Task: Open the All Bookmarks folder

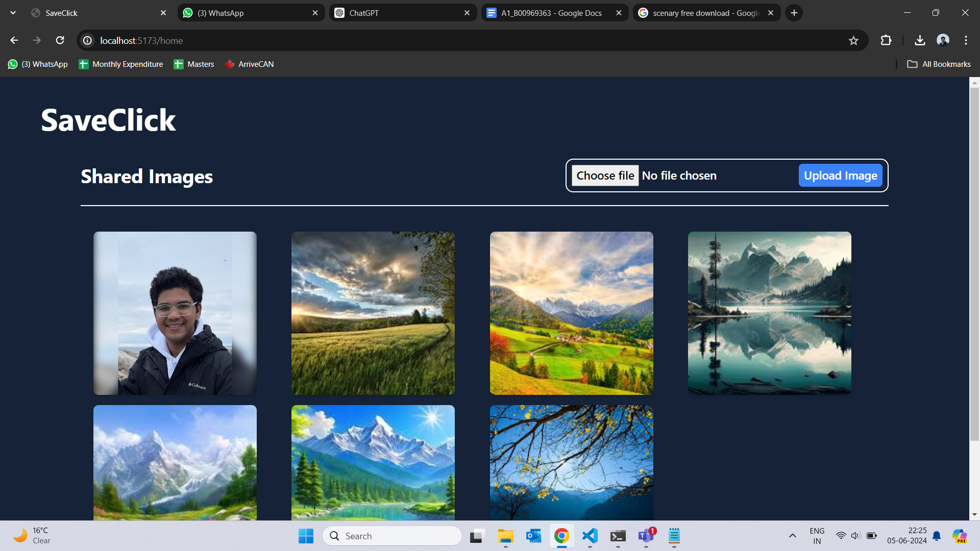Action: pyautogui.click(x=939, y=64)
